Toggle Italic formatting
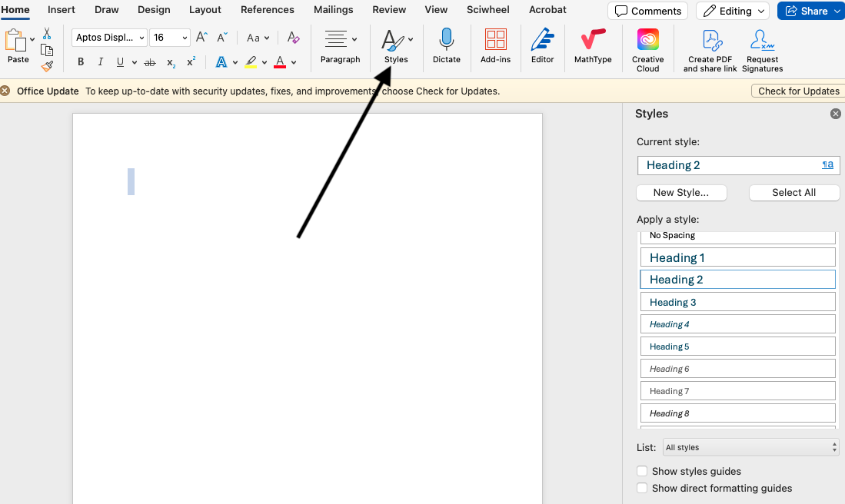Viewport: 845px width, 504px height. click(100, 62)
